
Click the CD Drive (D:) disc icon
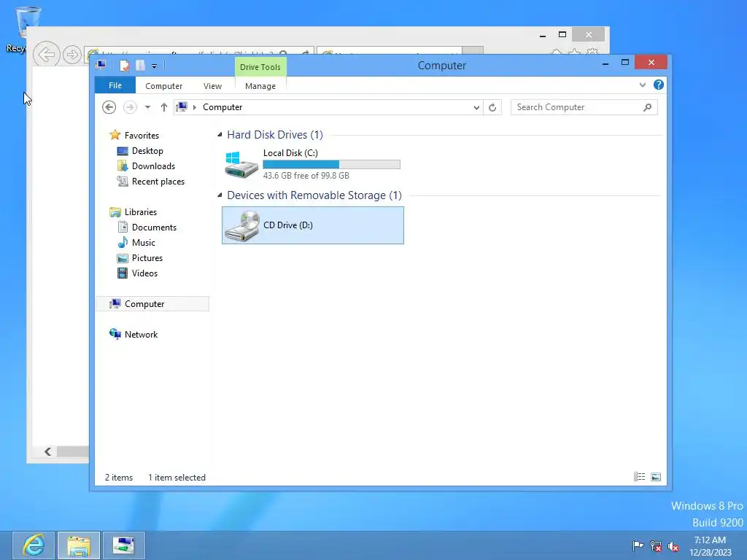241,226
